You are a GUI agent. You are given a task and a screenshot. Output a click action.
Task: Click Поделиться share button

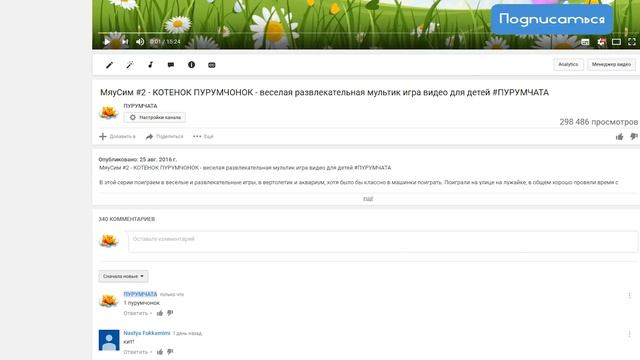[x=164, y=136]
